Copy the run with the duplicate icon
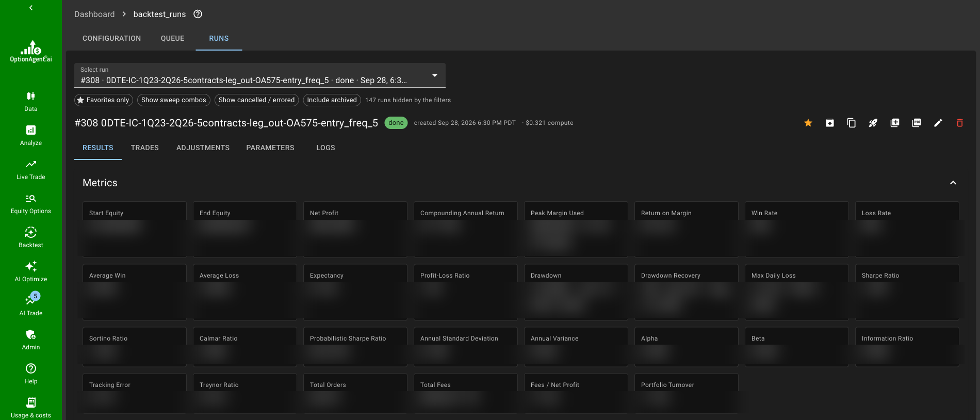 pos(852,123)
